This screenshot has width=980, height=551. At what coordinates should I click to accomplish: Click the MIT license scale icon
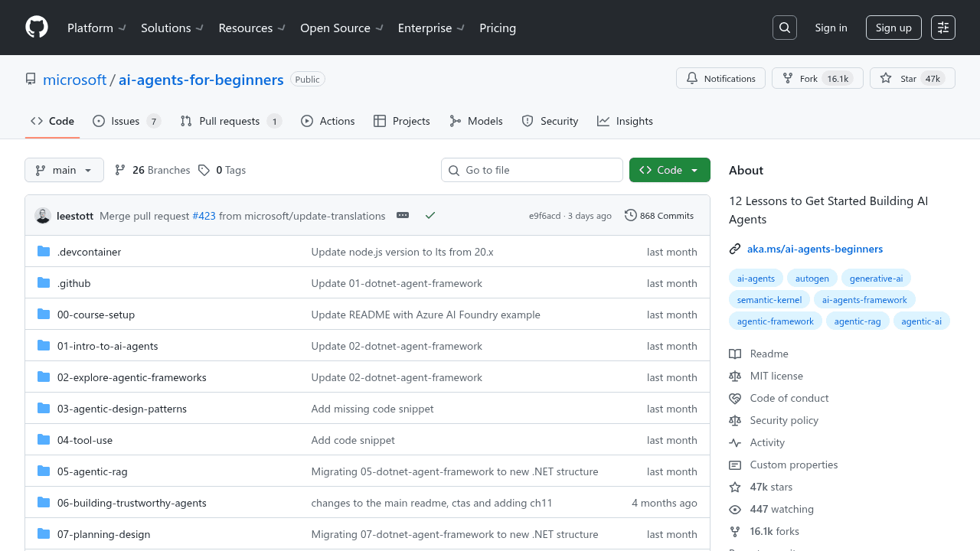pos(735,376)
